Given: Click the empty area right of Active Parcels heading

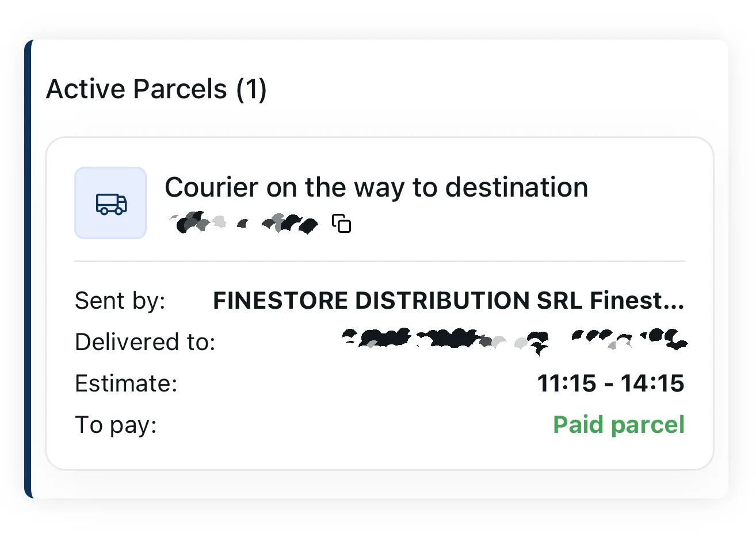Looking at the screenshot, I should [x=489, y=89].
